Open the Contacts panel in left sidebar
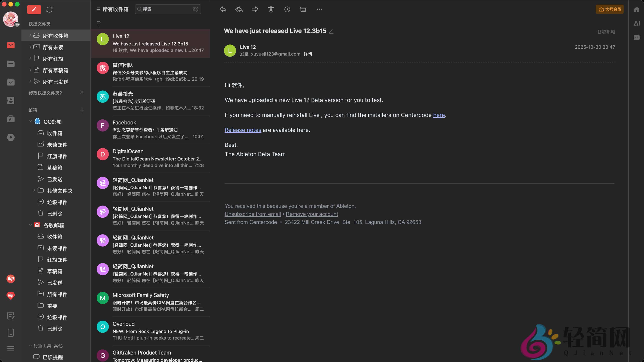Image resolution: width=644 pixels, height=362 pixels. pyautogui.click(x=11, y=100)
